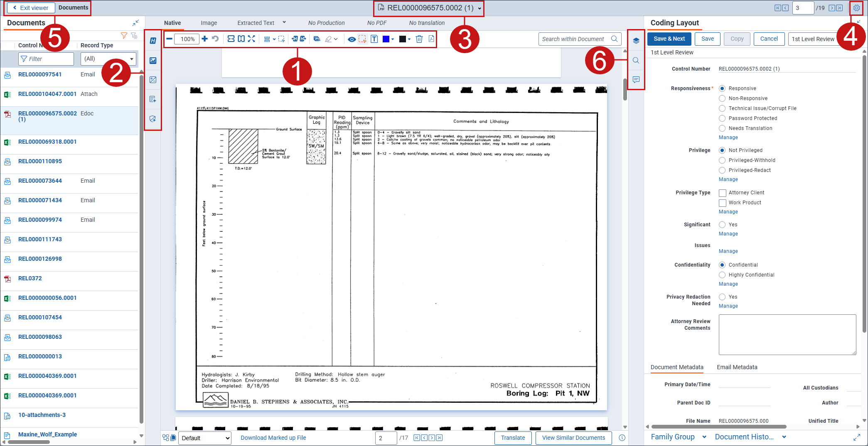868x446 pixels.
Task: Select Non-Responsive radio button
Action: point(722,98)
